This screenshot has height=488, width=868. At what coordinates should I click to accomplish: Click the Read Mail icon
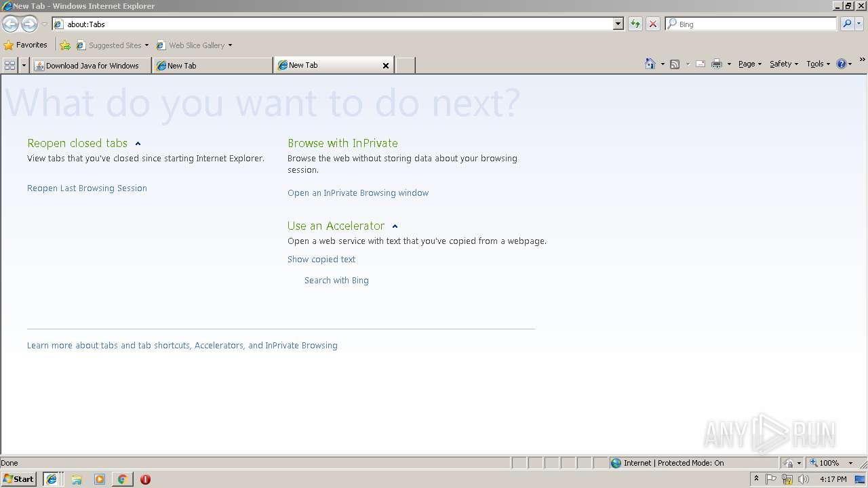(701, 64)
